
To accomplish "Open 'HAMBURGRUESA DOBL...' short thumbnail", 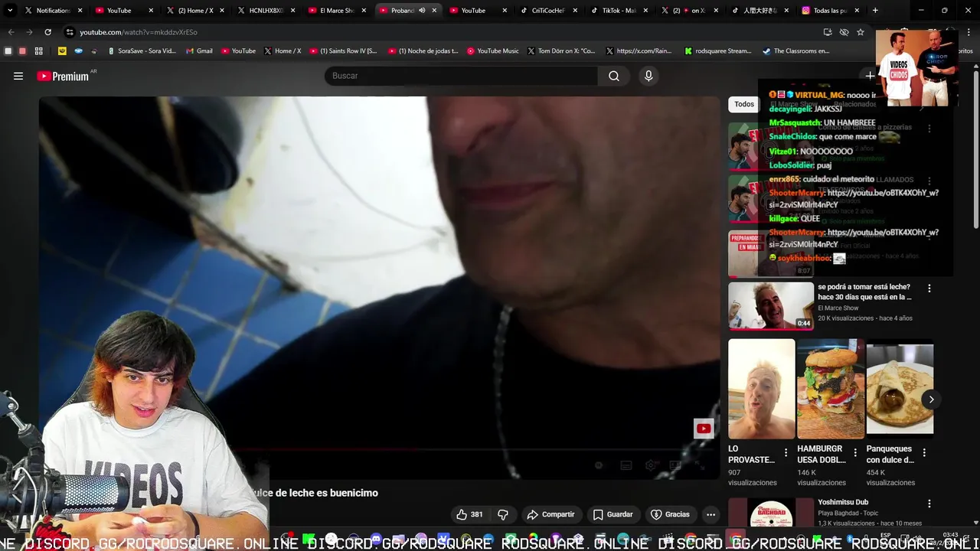I will pos(831,389).
